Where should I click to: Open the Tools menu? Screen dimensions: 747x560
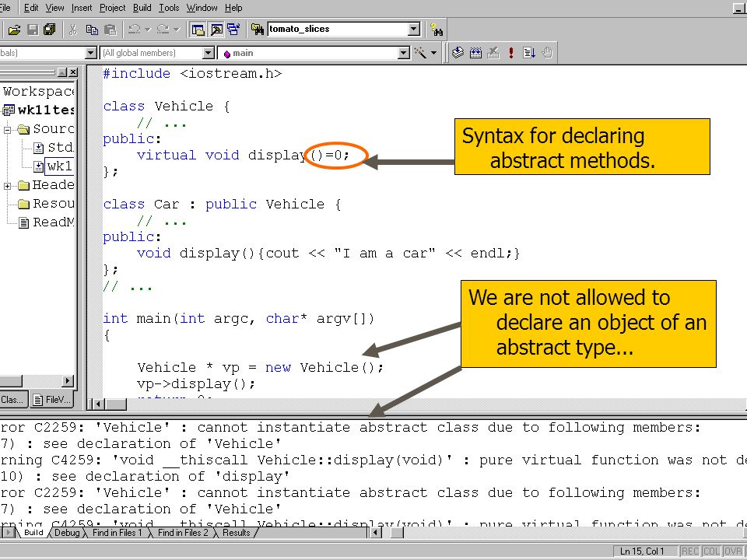[x=169, y=8]
